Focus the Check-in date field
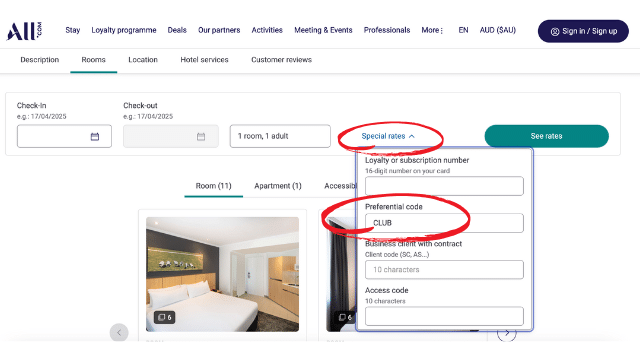 tap(64, 136)
